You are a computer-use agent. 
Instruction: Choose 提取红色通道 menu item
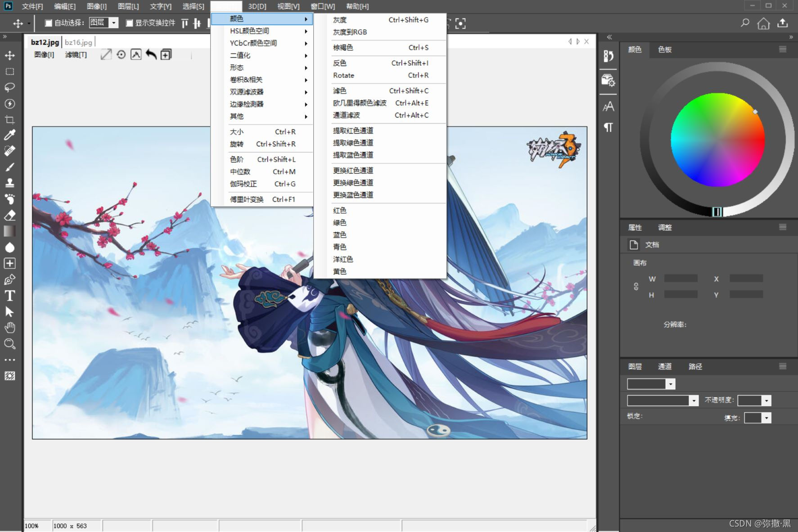pos(380,131)
